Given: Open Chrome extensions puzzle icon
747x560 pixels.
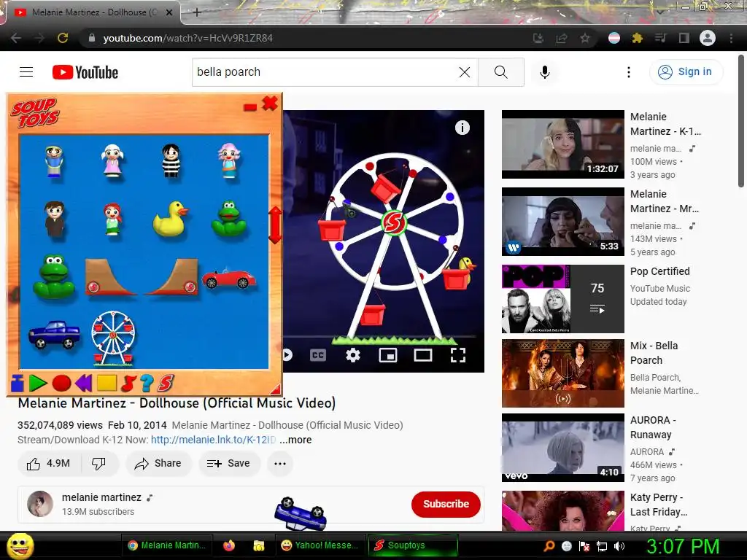Looking at the screenshot, I should click(638, 38).
